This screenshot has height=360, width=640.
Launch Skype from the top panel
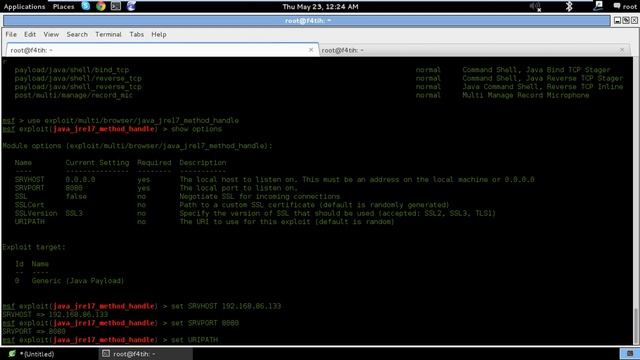coord(86,6)
